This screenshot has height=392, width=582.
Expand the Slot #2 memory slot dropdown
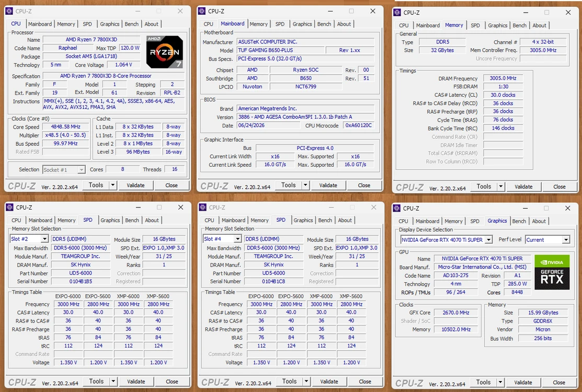point(44,239)
